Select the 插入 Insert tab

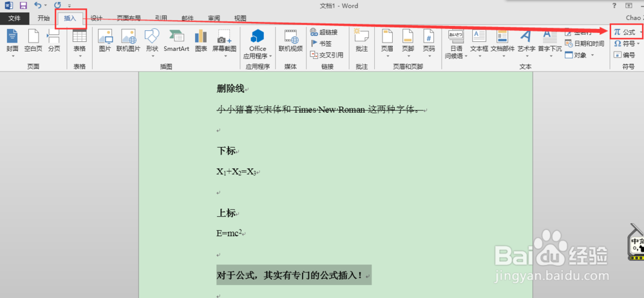70,18
